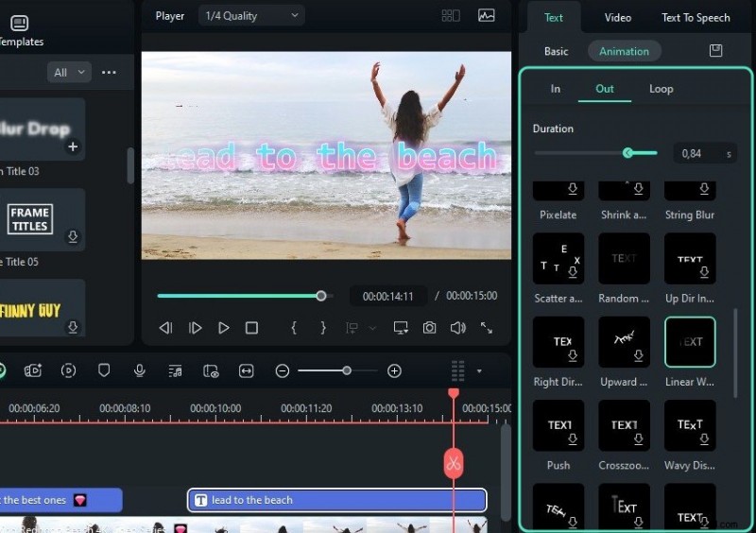756x533 pixels.
Task: Open the video scopes icon in the player
Action: tap(486, 15)
